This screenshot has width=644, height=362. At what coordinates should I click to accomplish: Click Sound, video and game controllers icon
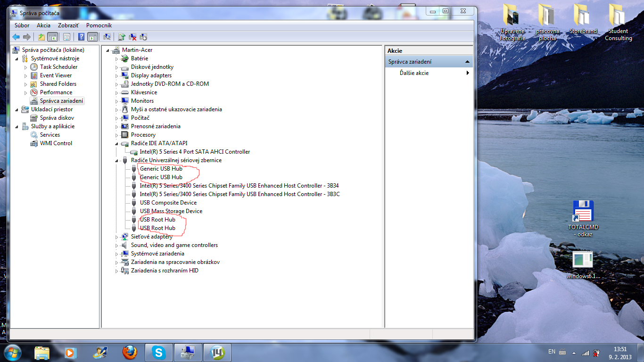coord(125,245)
